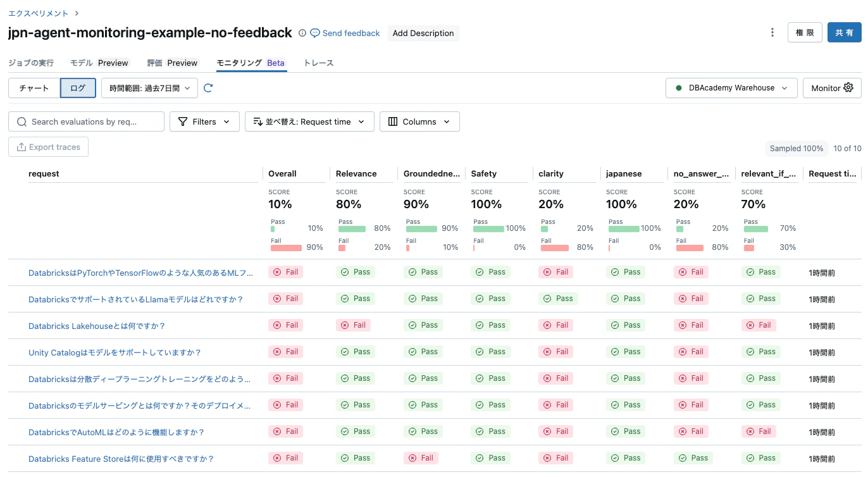This screenshot has height=477, width=868.
Task: Select the ログ view toggle
Action: click(x=78, y=88)
